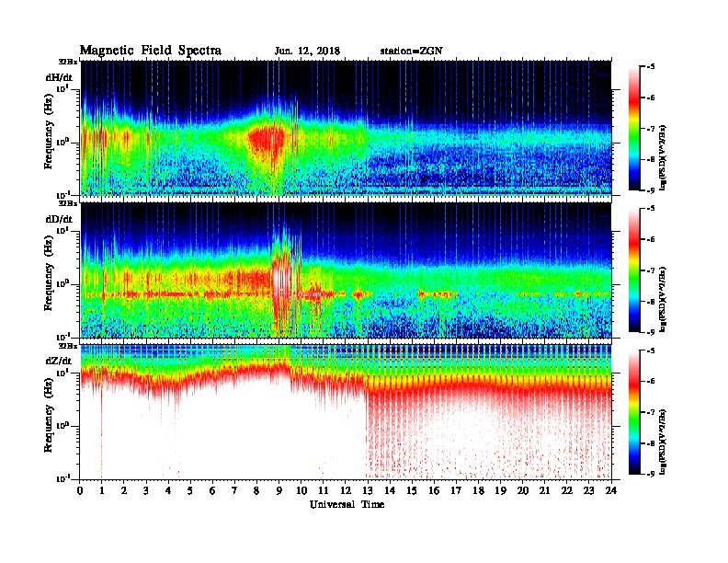Click hour "10" on the Universal Time axis
The width and height of the screenshot is (728, 563).
(301, 490)
